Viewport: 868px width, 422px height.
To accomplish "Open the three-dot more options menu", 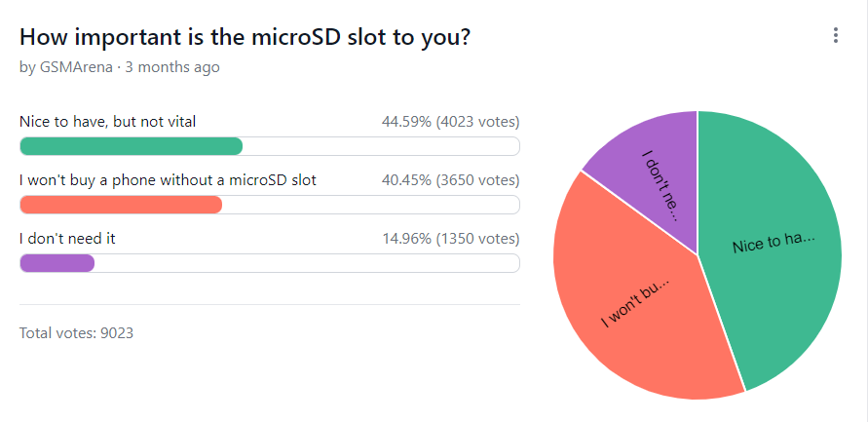I will [x=836, y=36].
